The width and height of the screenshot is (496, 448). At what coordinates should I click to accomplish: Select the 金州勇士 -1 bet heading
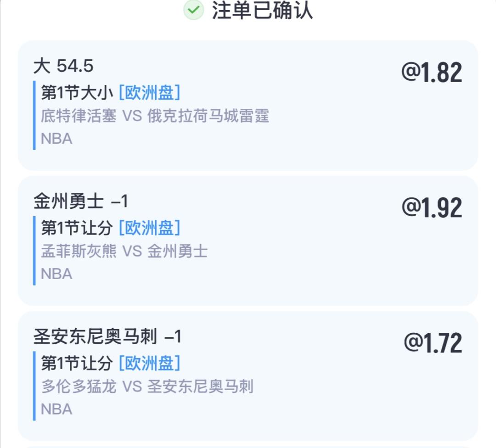click(81, 202)
